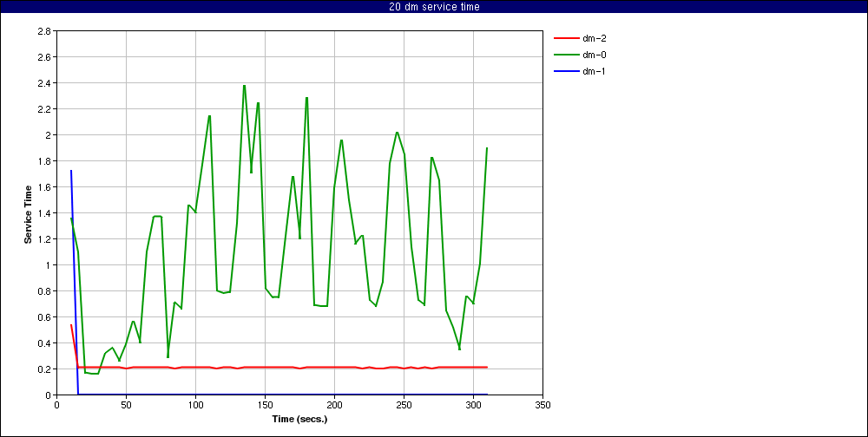The width and height of the screenshot is (868, 437).
Task: Select the dm-1 legend label
Action: [x=594, y=71]
